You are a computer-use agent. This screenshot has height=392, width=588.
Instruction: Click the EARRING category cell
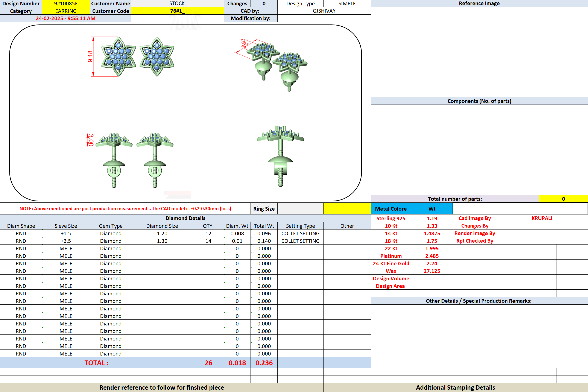[x=66, y=11]
